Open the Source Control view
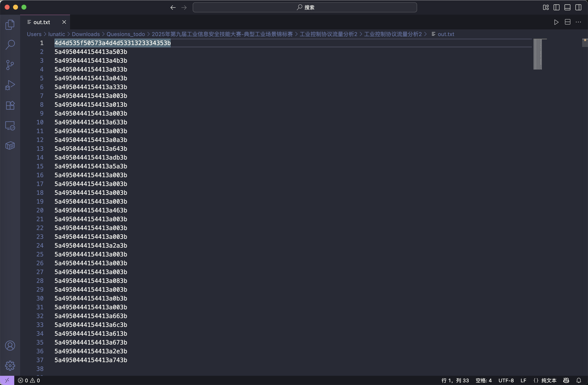The width and height of the screenshot is (588, 385). tap(10, 65)
